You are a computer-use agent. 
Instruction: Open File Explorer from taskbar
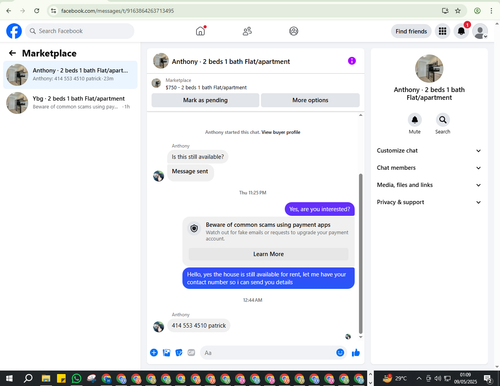tap(46, 378)
